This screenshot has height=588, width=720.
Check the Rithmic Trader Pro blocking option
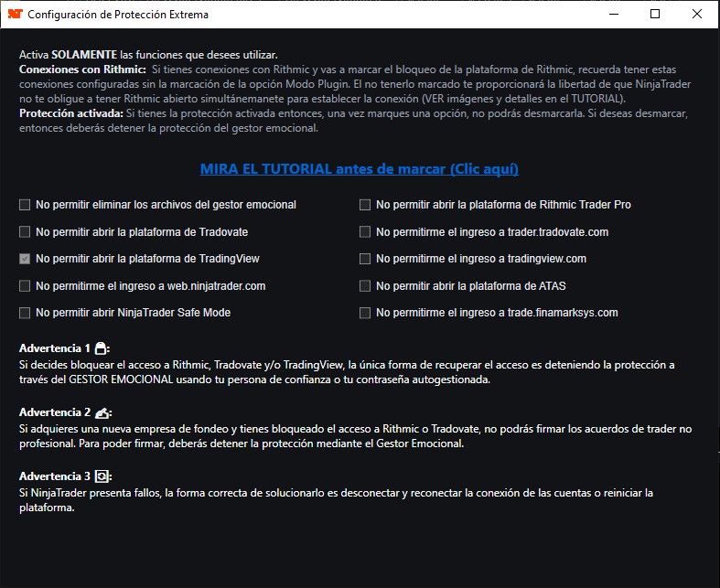click(x=365, y=205)
